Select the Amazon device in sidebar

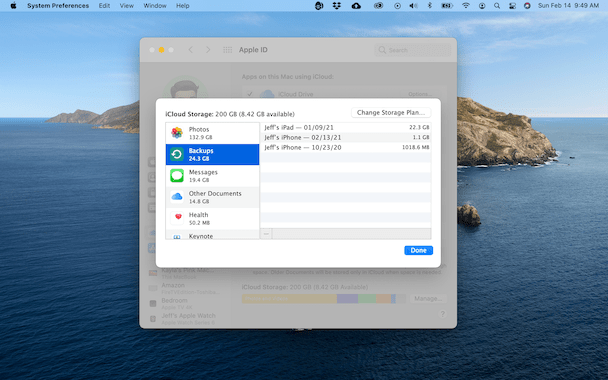(185, 288)
